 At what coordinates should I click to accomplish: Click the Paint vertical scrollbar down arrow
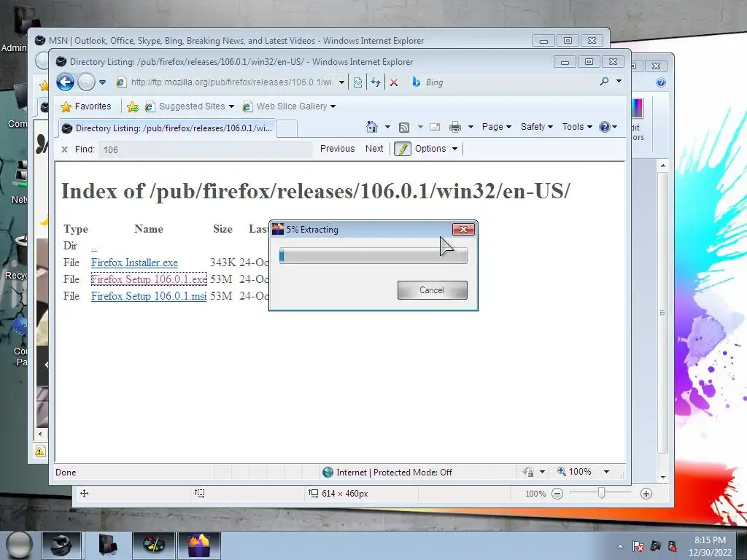tap(662, 477)
